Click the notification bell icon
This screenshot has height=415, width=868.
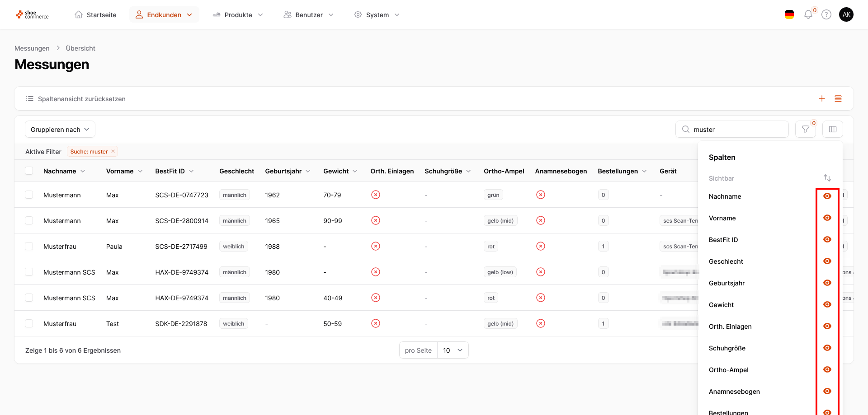click(808, 15)
